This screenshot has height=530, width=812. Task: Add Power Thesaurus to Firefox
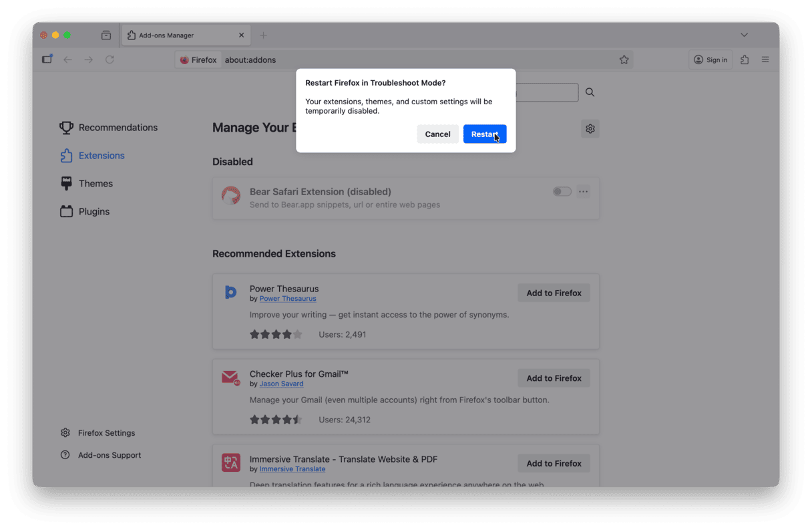click(x=554, y=293)
